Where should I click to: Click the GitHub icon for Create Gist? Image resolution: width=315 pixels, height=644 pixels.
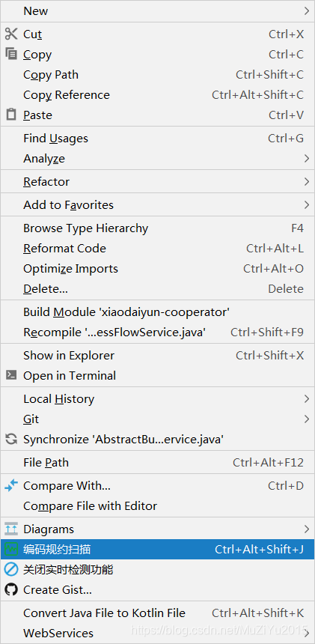(x=11, y=590)
